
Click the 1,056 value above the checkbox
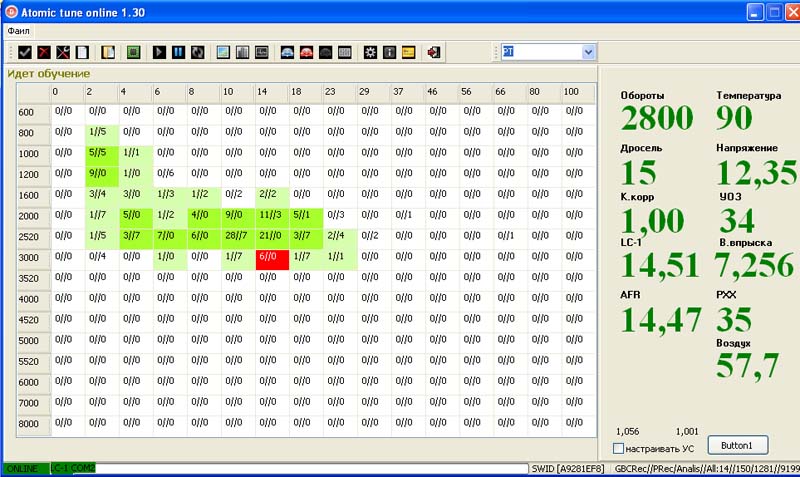pos(628,432)
